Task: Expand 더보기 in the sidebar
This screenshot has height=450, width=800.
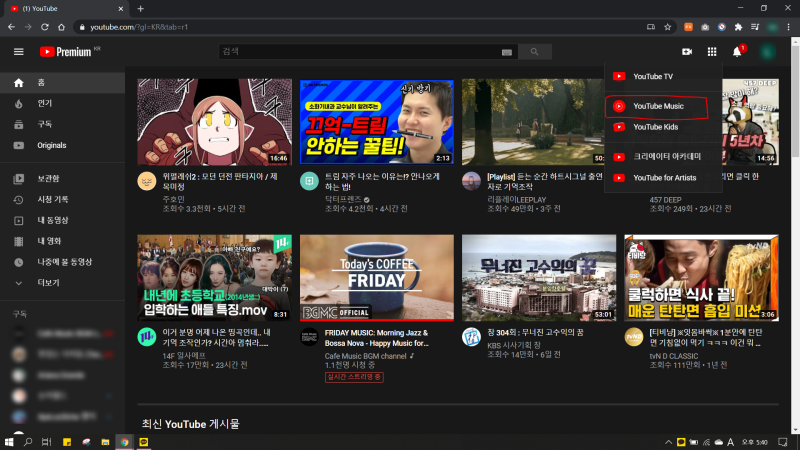Action: coord(62,283)
